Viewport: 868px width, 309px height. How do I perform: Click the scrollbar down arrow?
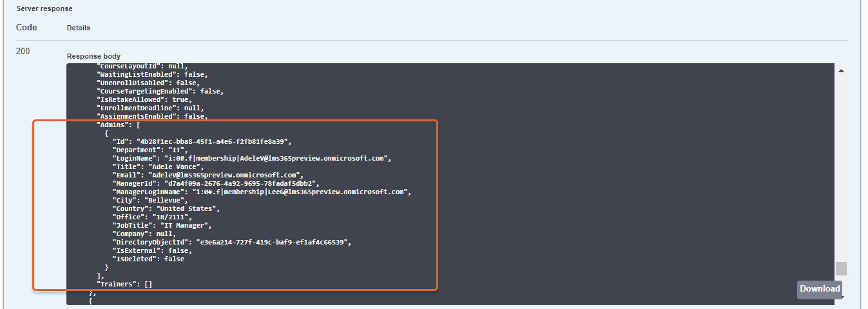pyautogui.click(x=841, y=297)
